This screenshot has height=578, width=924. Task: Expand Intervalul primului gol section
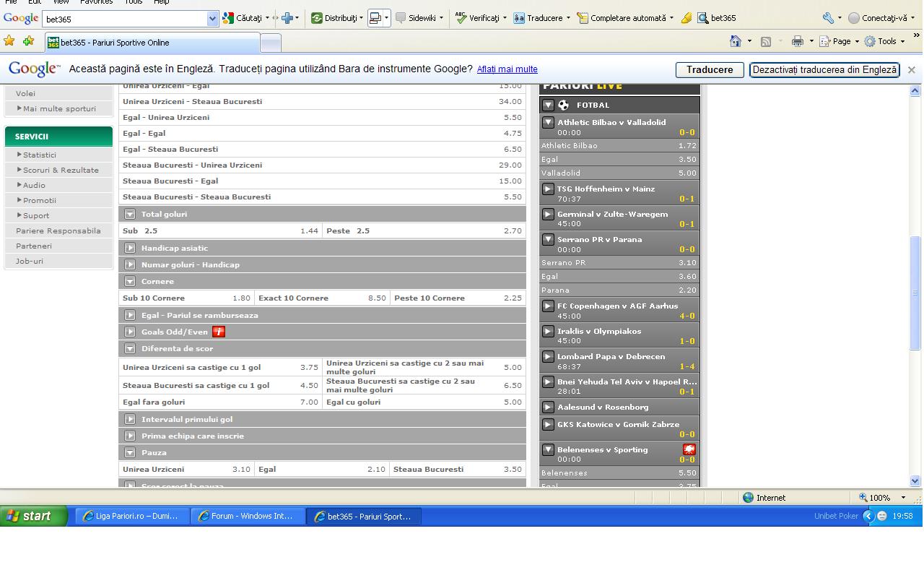(x=130, y=419)
